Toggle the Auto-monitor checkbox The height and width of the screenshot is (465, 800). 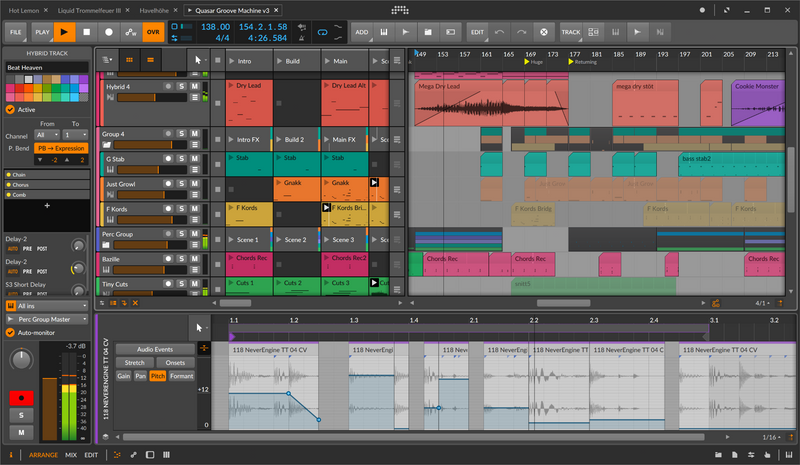pos(10,333)
